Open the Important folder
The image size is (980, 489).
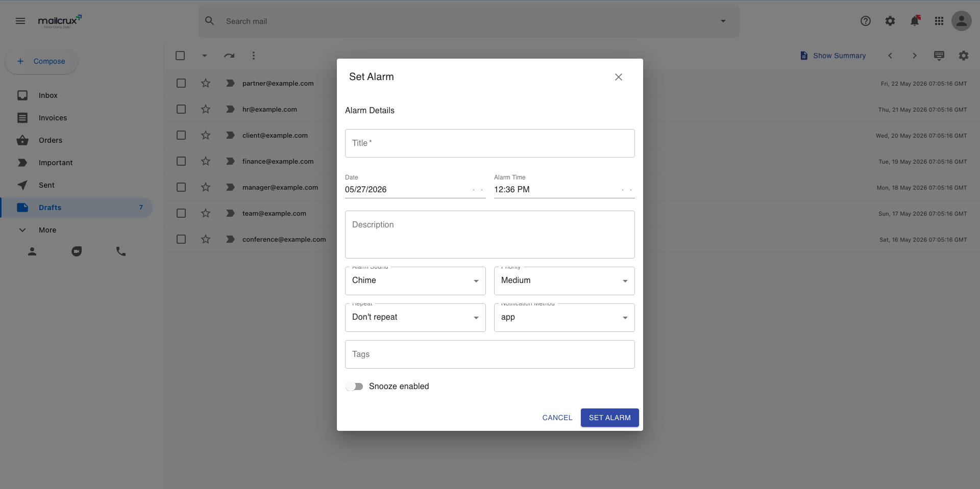coord(77,163)
